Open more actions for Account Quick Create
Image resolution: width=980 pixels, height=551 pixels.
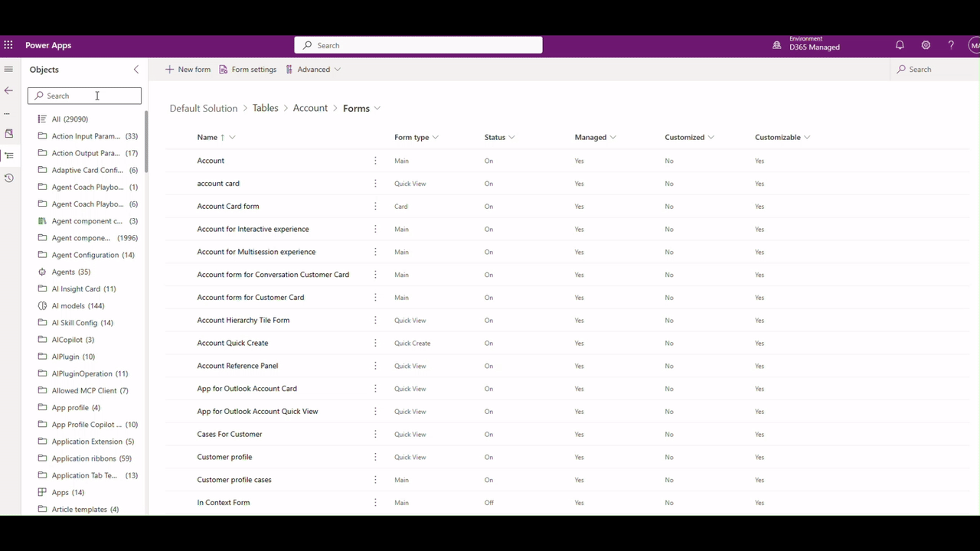click(x=375, y=343)
